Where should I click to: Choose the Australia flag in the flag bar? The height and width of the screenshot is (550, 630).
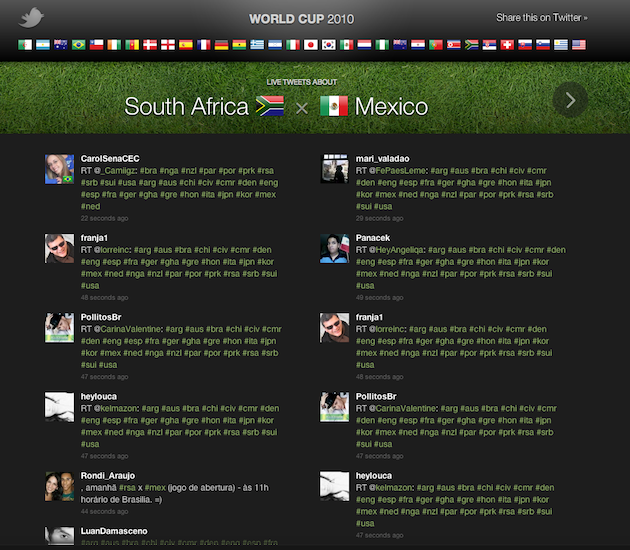tap(61, 45)
